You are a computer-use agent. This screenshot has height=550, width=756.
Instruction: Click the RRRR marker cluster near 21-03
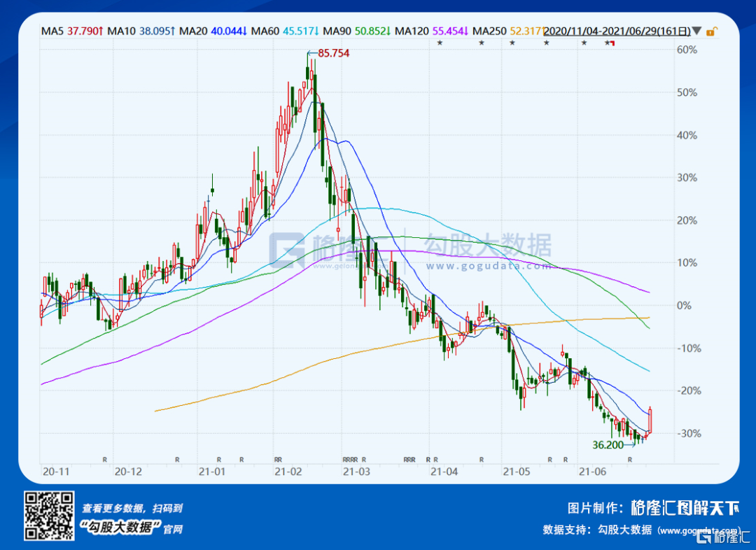[x=350, y=460]
